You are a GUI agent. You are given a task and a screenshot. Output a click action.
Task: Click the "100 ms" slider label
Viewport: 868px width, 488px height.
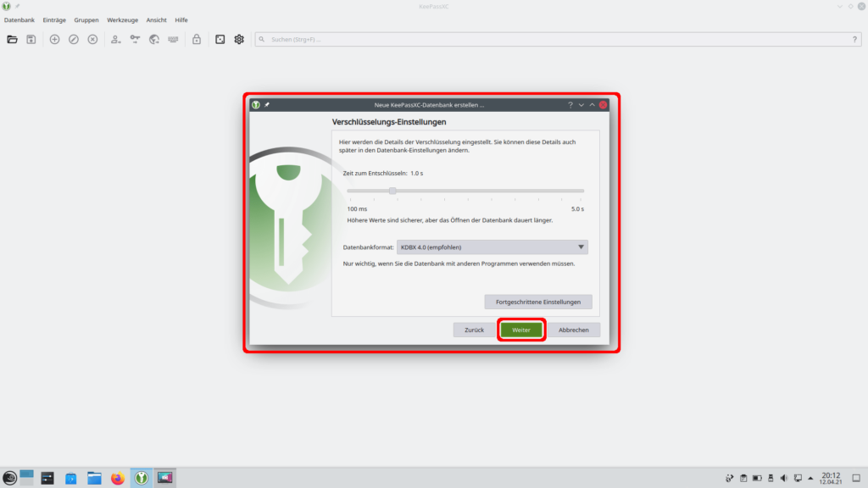(x=357, y=209)
